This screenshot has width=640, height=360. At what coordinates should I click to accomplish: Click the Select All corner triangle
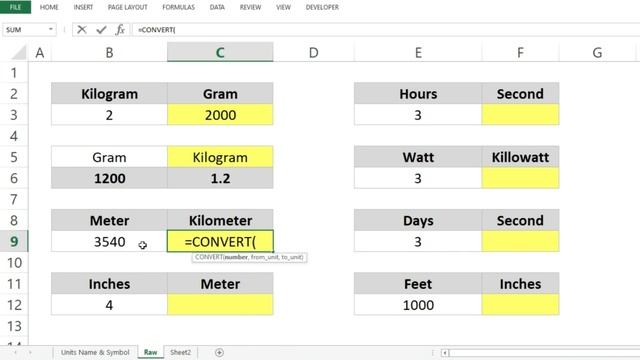point(19,53)
